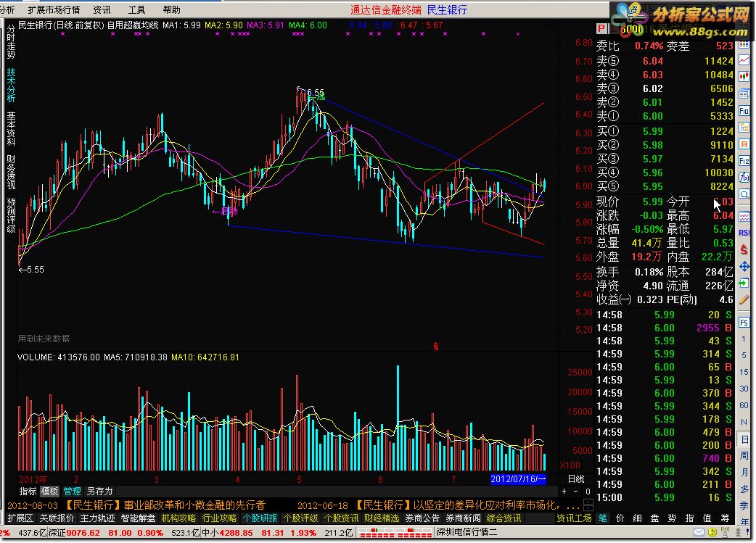
Task: Select the 细 detail tab
Action: (x=638, y=518)
